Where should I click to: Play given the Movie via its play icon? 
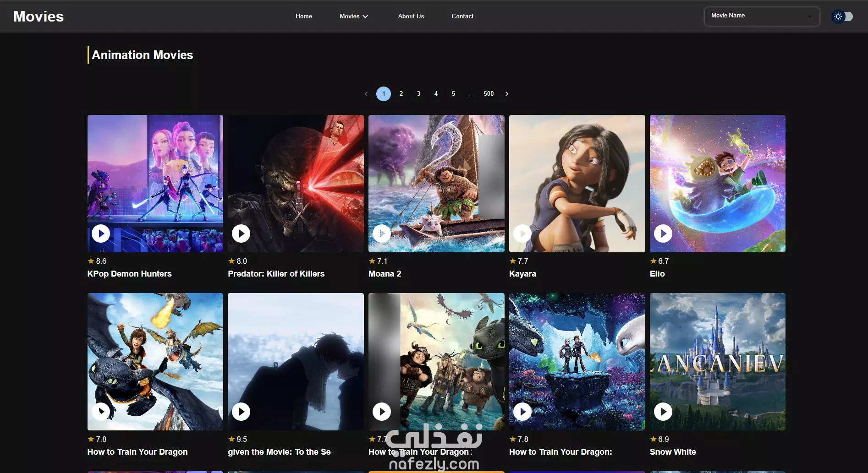click(241, 412)
